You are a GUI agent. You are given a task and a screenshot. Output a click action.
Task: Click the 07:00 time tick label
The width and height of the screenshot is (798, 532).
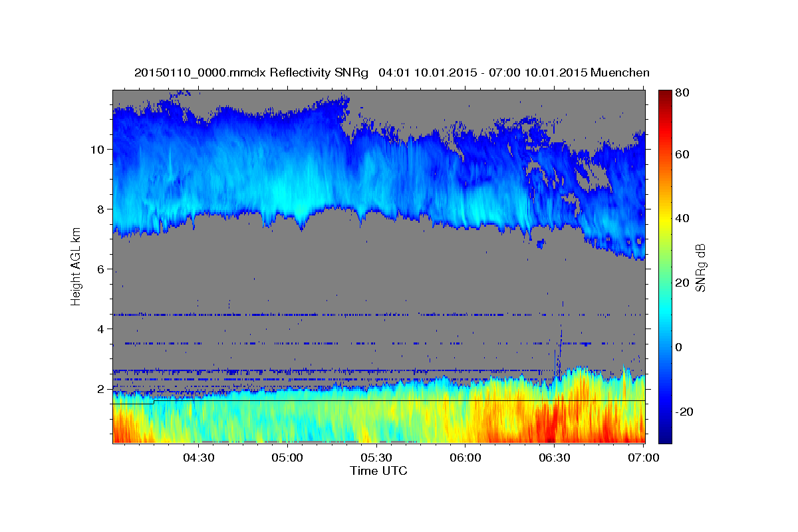point(644,458)
